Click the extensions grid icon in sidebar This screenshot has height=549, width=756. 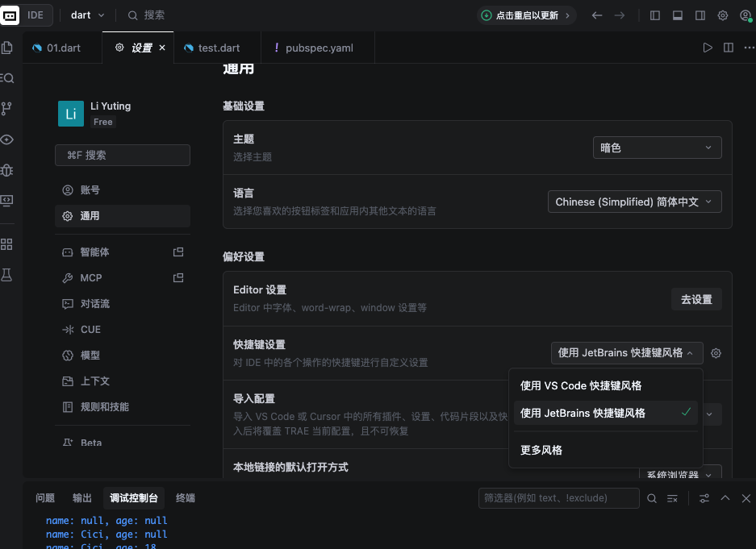(7, 243)
